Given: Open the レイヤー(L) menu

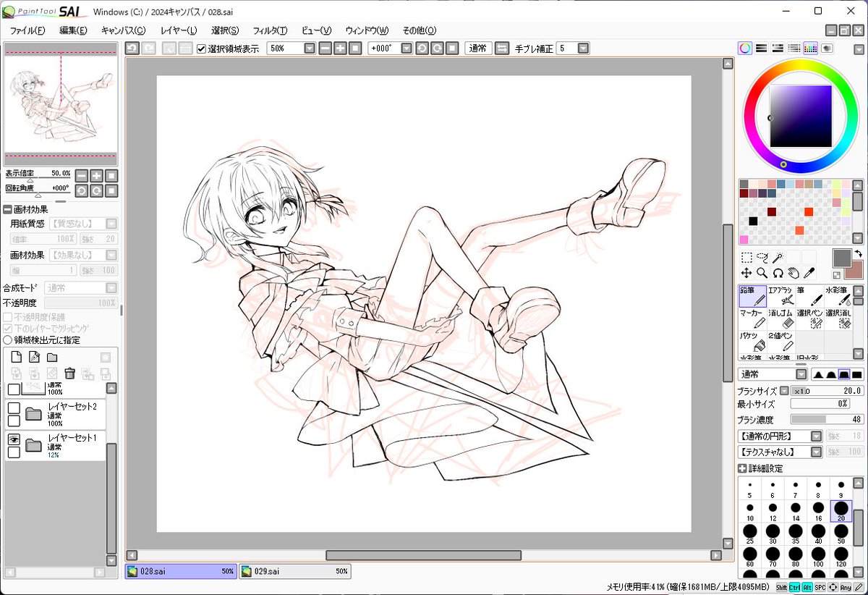Looking at the screenshot, I should point(179,30).
